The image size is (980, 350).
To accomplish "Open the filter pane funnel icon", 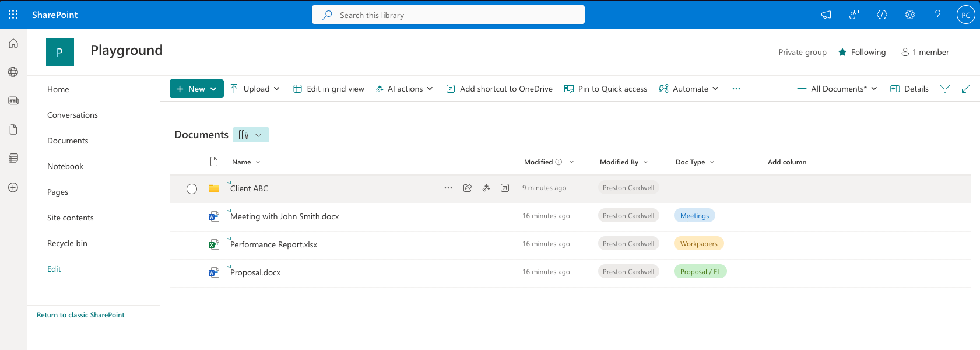I will [945, 89].
